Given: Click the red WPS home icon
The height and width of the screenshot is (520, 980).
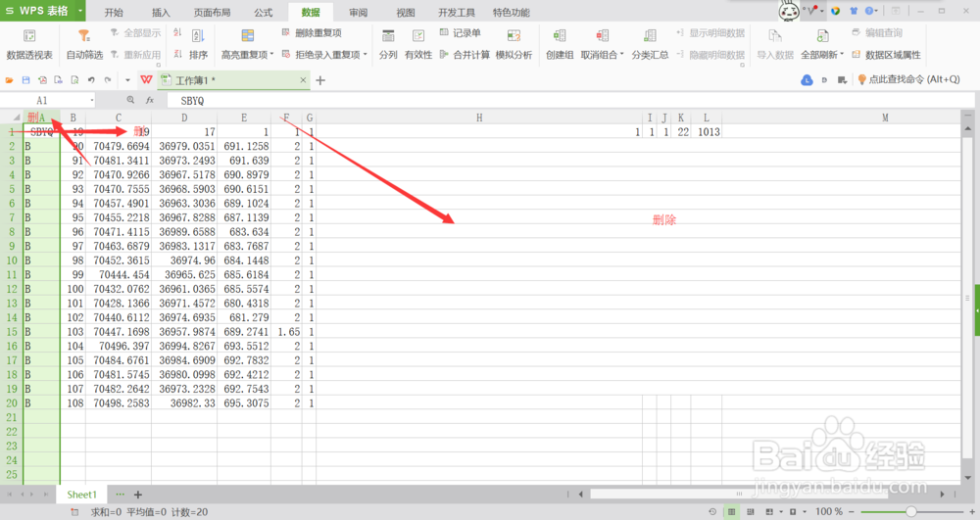Looking at the screenshot, I should coord(146,80).
